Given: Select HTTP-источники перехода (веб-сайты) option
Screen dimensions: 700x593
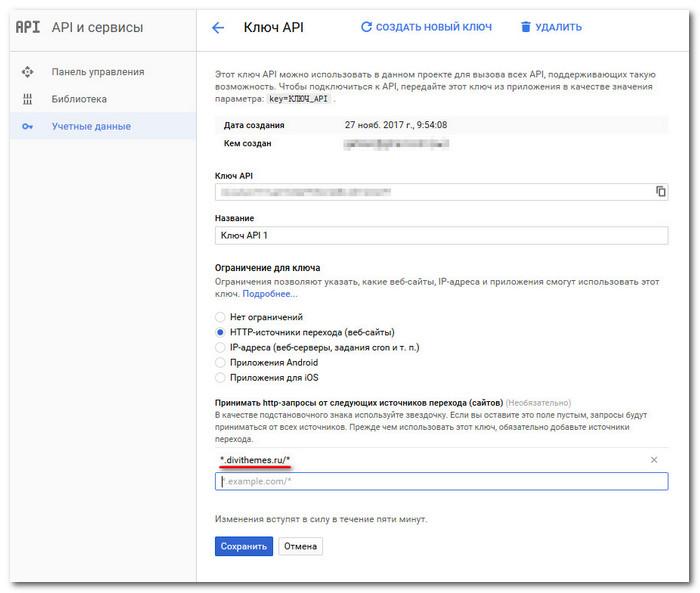Looking at the screenshot, I should (x=221, y=332).
